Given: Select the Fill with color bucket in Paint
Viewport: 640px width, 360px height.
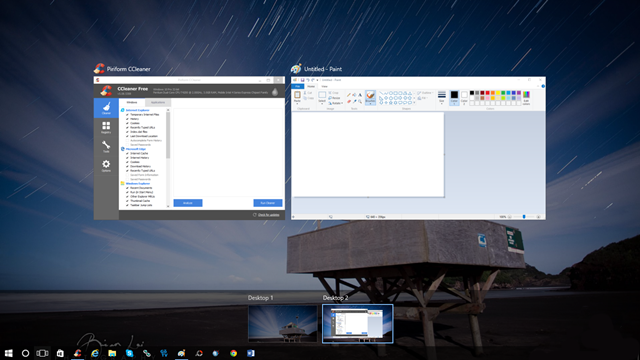Looking at the screenshot, I should (354, 95).
